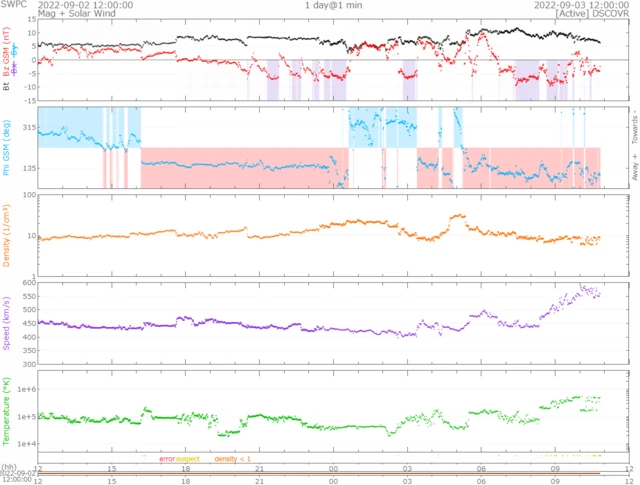Click the Speed (km/s) axis label
Image resolution: width=640 pixels, height=485 pixels.
pyautogui.click(x=7, y=320)
